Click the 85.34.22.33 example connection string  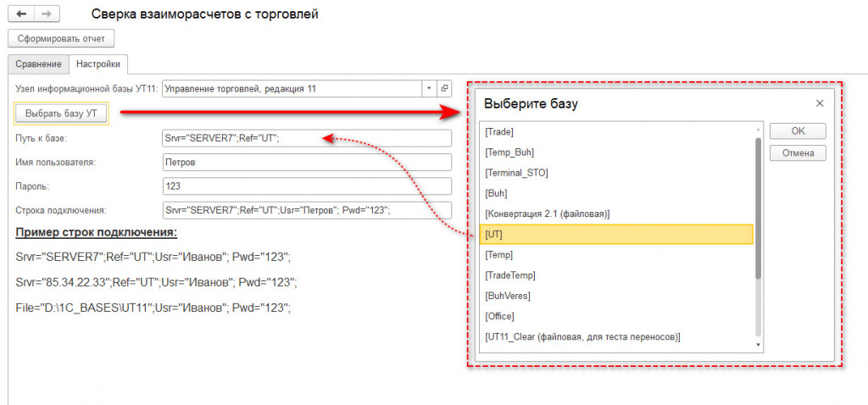pyautogui.click(x=157, y=283)
